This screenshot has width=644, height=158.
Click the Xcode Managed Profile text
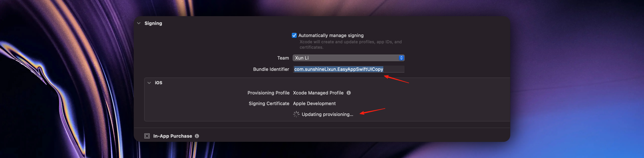coord(318,93)
